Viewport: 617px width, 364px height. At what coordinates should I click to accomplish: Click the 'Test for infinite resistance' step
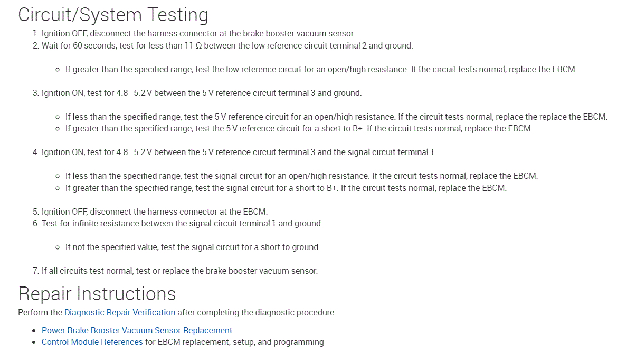[x=182, y=223]
